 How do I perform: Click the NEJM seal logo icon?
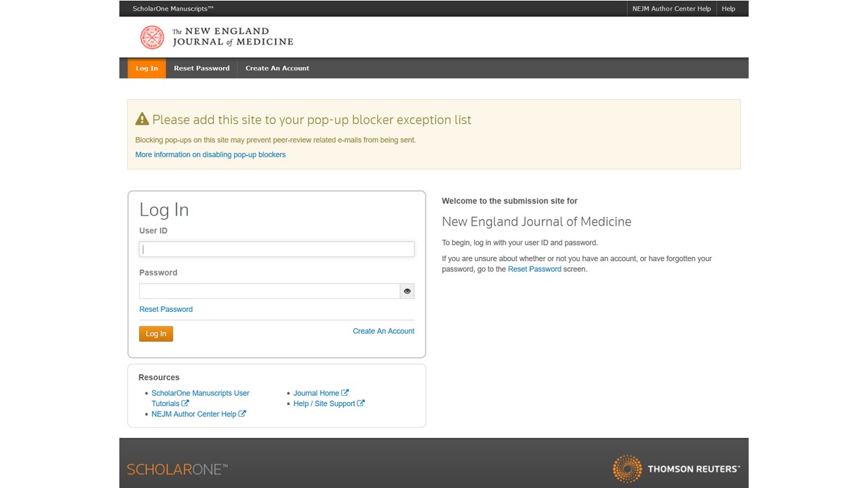(x=152, y=37)
